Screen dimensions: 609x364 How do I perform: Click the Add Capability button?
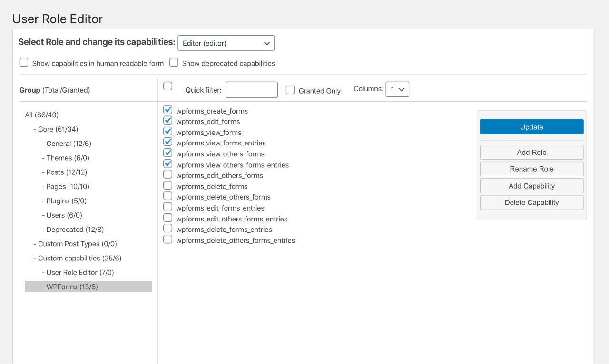tap(531, 186)
